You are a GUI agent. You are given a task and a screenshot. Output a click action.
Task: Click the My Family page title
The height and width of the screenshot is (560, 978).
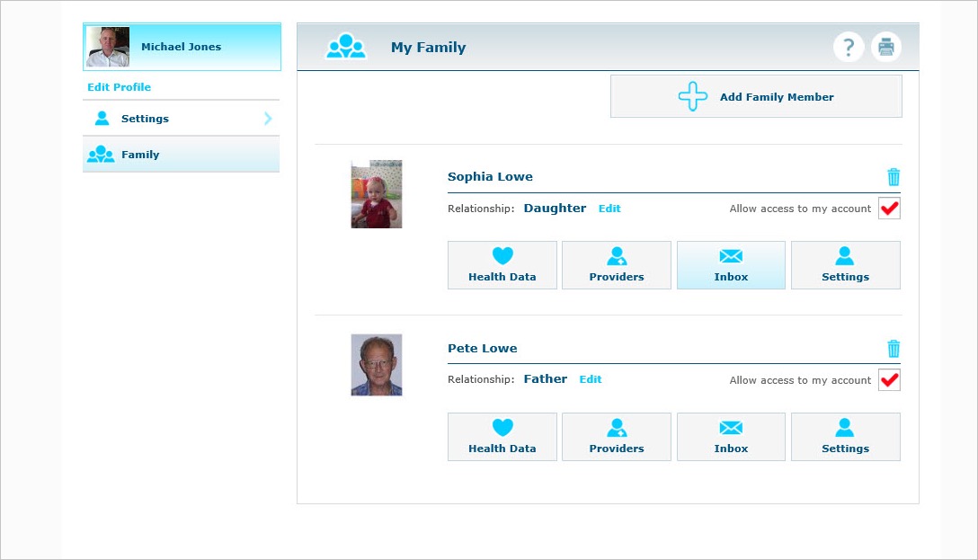[x=429, y=48]
